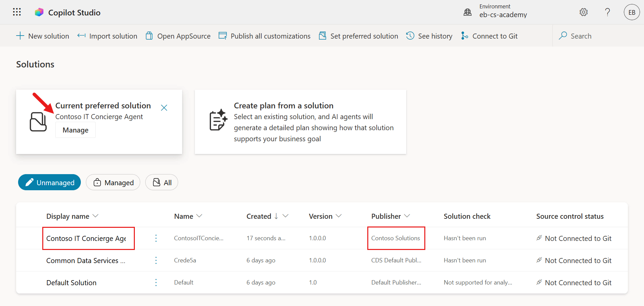Click Connect to Git command
This screenshot has width=644, height=306.
point(489,36)
